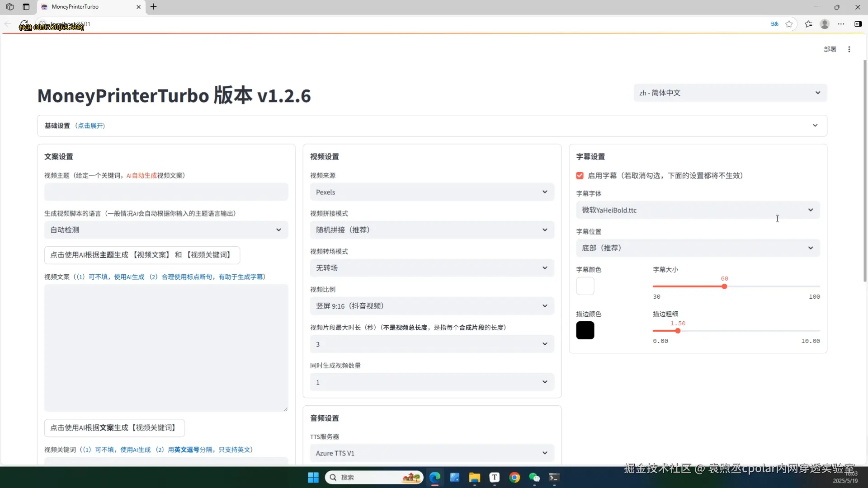Viewport: 868px width, 488px height.
Task: Click the favorites star in address bar
Action: pyautogui.click(x=789, y=24)
